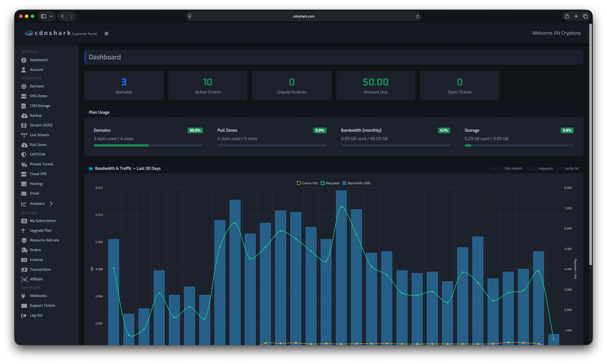Click the DNS Zones server icon
607x364 pixels.
click(24, 96)
